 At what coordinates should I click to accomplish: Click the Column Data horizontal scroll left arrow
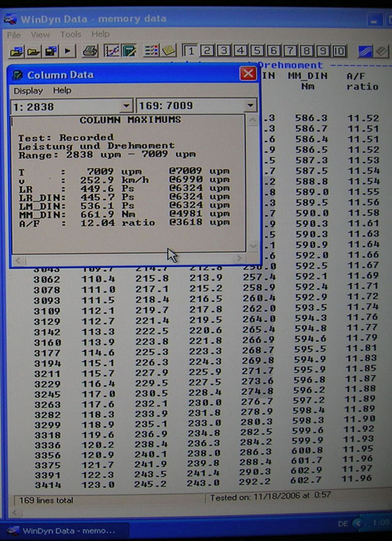[x=19, y=260]
